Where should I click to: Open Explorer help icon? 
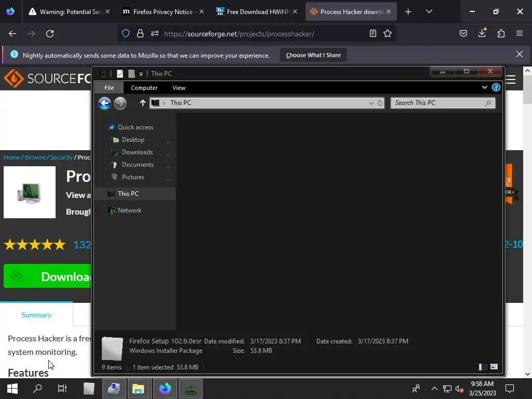[x=496, y=87]
